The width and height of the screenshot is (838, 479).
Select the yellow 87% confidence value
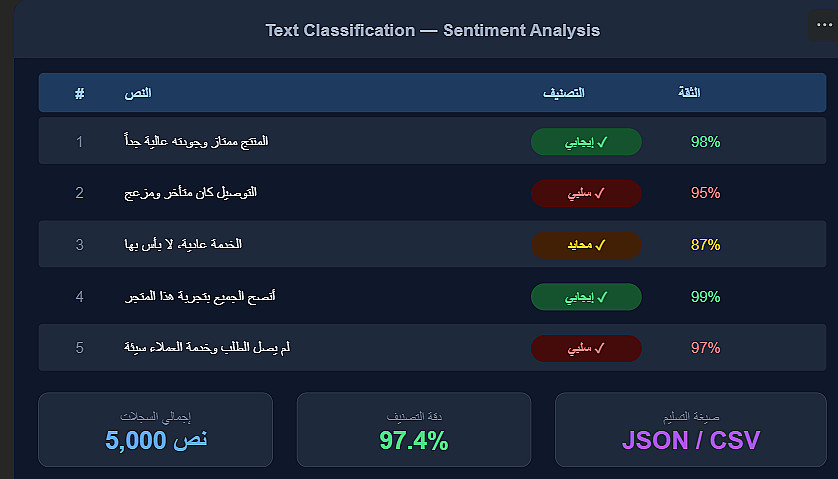tap(705, 245)
